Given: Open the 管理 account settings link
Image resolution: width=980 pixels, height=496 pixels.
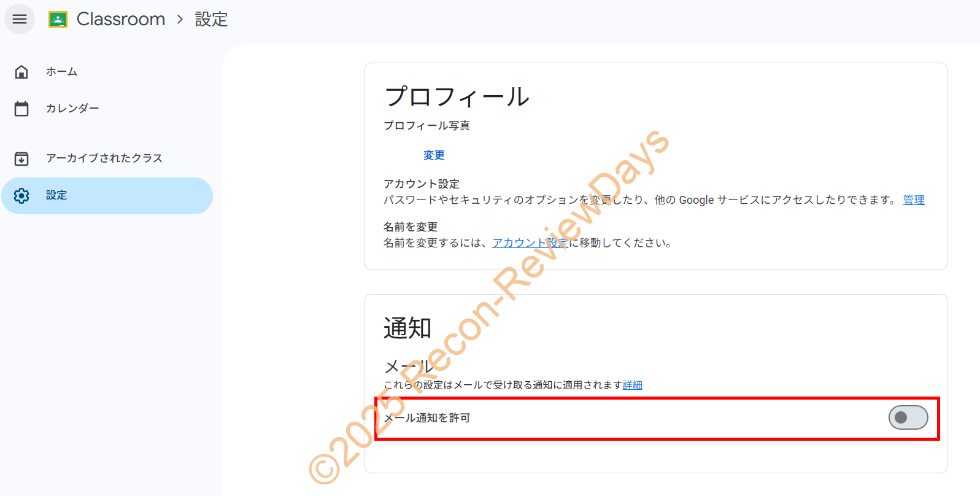Looking at the screenshot, I should coord(913,200).
